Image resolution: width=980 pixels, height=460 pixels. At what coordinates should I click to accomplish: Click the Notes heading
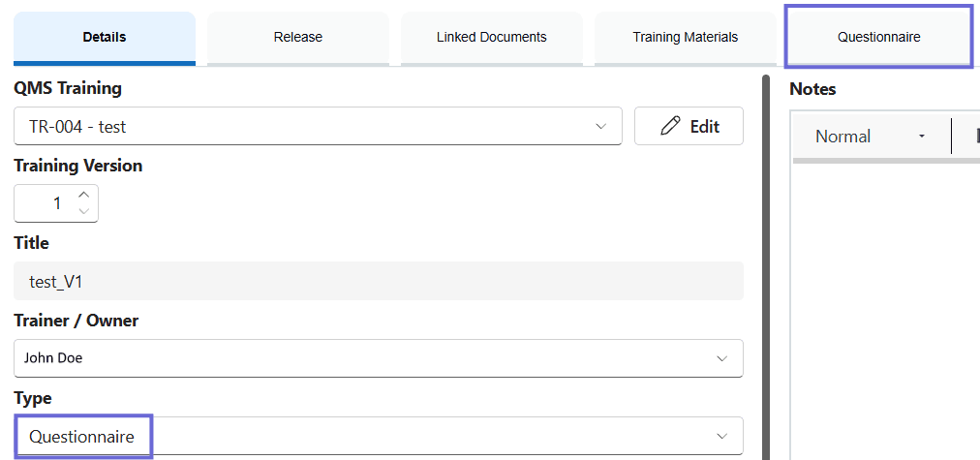pyautogui.click(x=812, y=89)
